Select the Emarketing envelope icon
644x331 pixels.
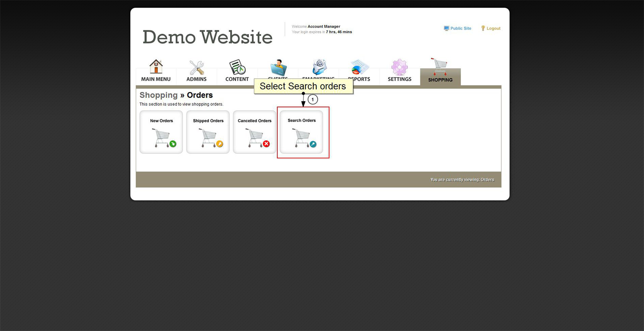[x=319, y=67]
